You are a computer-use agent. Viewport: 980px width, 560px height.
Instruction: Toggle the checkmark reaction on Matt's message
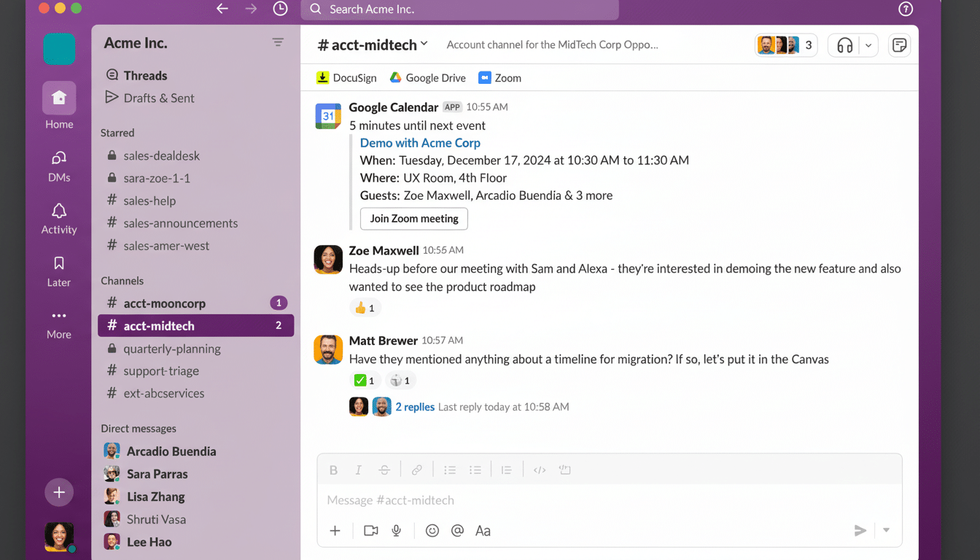tap(365, 380)
